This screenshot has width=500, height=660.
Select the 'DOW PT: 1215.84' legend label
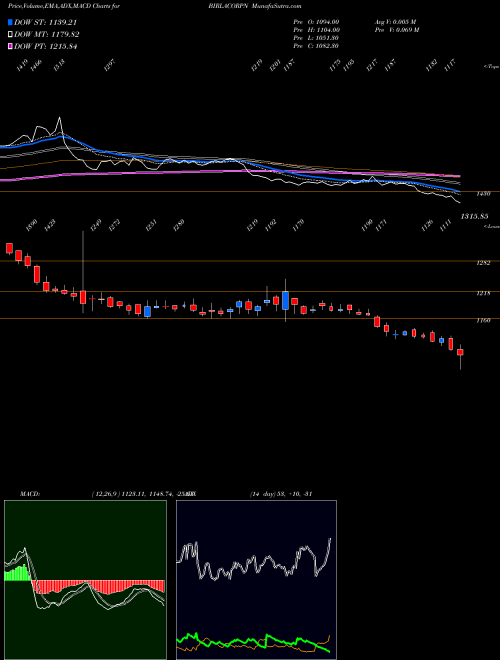tap(45, 46)
